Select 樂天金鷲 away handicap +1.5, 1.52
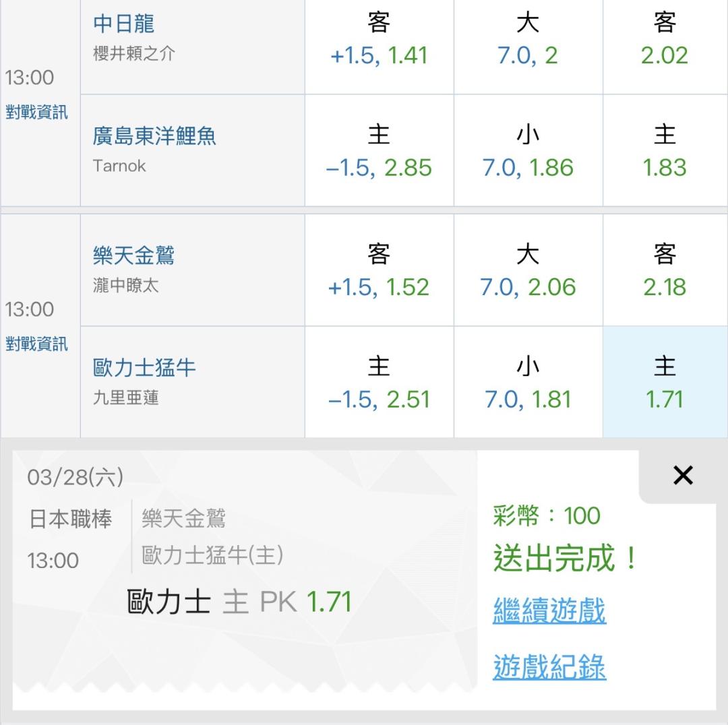This screenshot has width=728, height=725. click(x=379, y=271)
